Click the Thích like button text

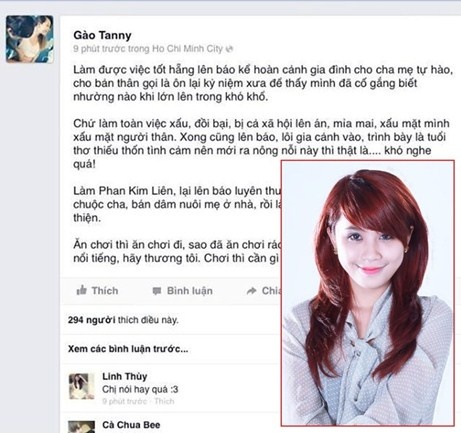pos(105,291)
